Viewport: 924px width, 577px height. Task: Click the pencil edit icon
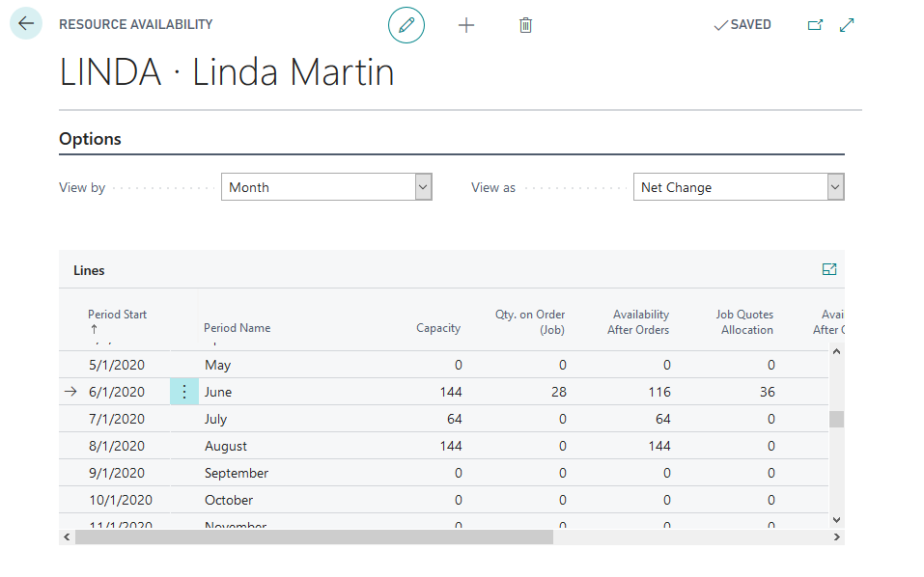click(x=406, y=25)
